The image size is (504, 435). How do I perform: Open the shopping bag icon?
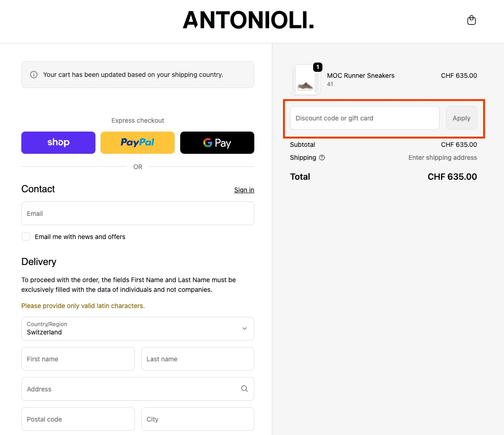pos(471,20)
